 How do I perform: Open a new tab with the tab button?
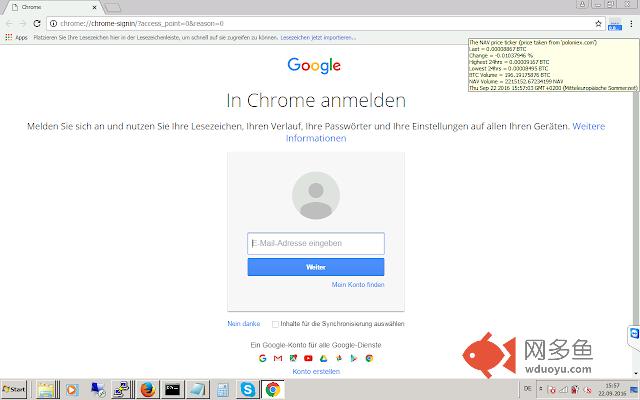[x=112, y=7]
